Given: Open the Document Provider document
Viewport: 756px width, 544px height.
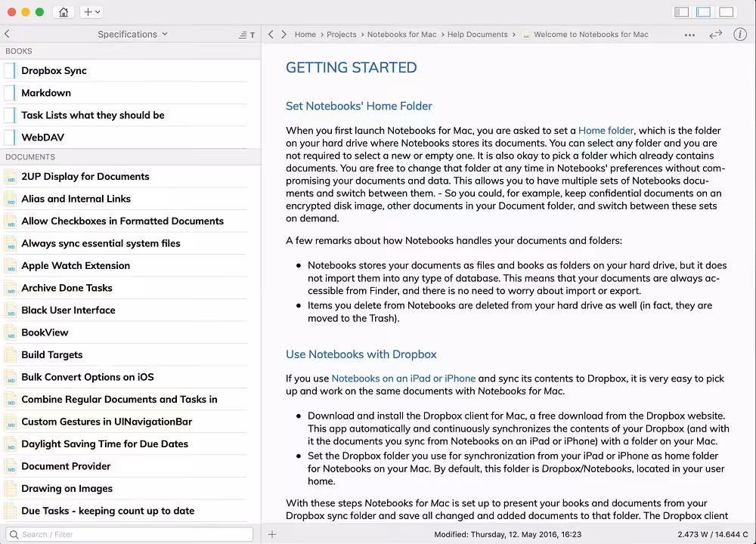Looking at the screenshot, I should pyautogui.click(x=131, y=466).
